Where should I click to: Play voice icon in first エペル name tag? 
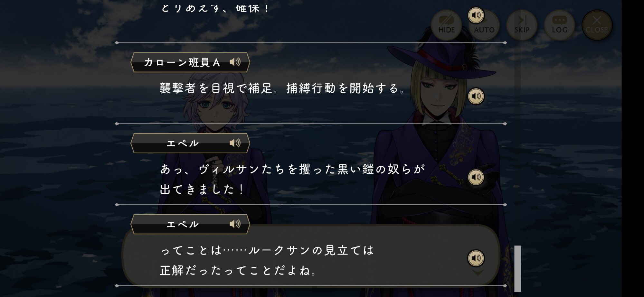pyautogui.click(x=235, y=143)
